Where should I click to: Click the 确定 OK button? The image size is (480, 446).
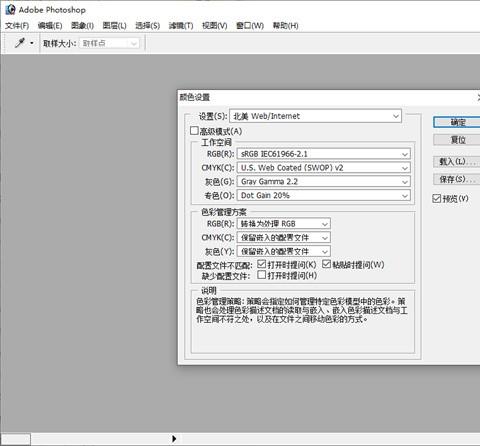tap(457, 122)
